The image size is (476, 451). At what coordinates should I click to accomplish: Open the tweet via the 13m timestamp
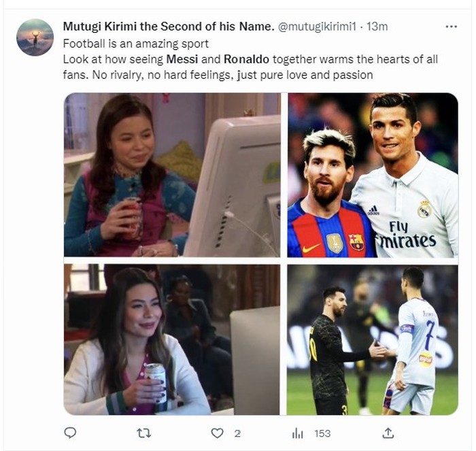click(377, 27)
